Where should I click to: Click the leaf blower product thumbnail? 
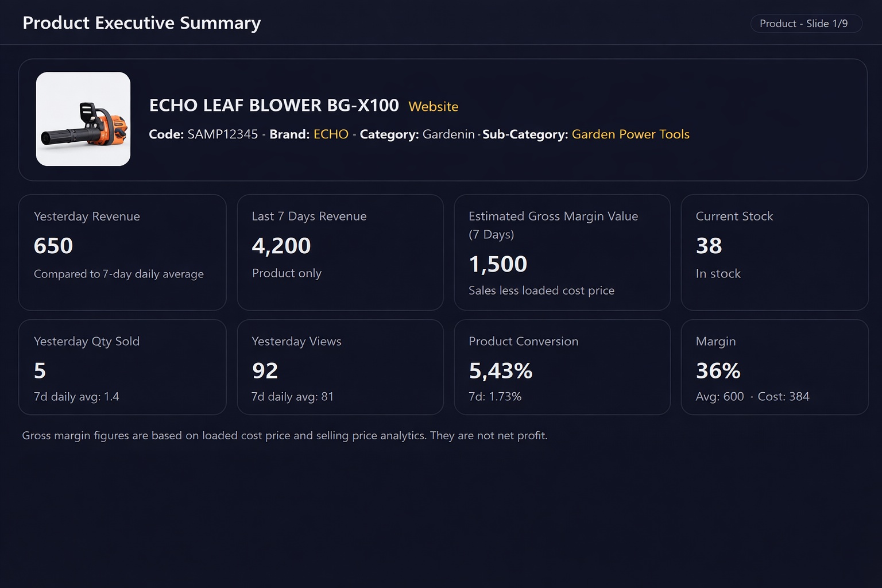click(x=83, y=119)
